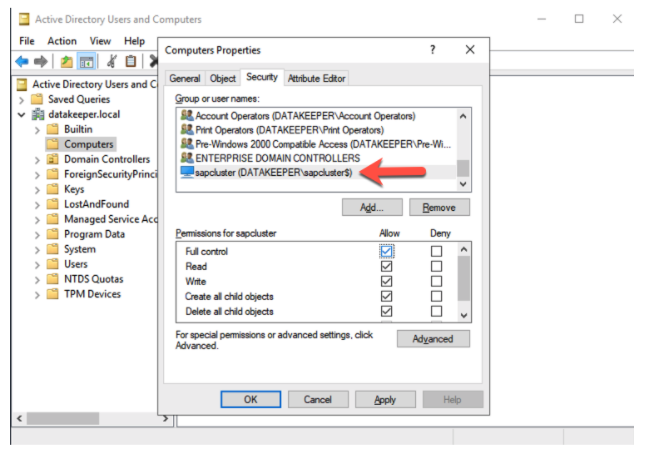This screenshot has width=648, height=452.
Task: Click the Add... button
Action: coord(372,207)
